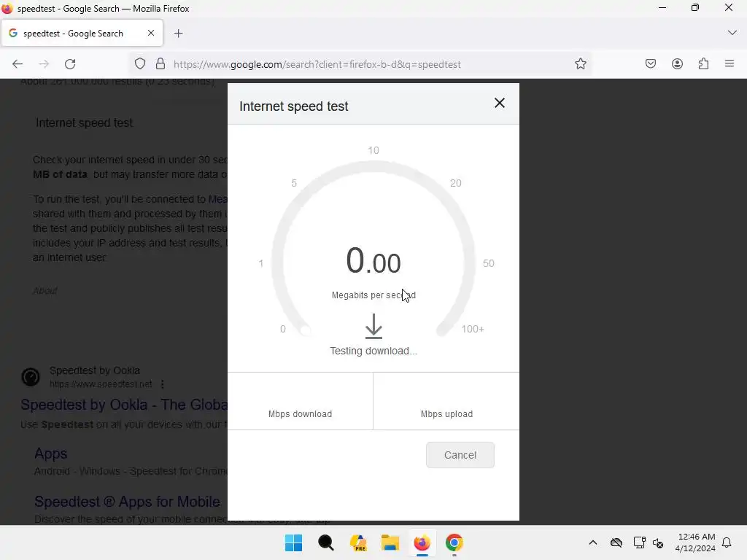
Task: Click the 100+ gauge label
Action: (x=472, y=329)
